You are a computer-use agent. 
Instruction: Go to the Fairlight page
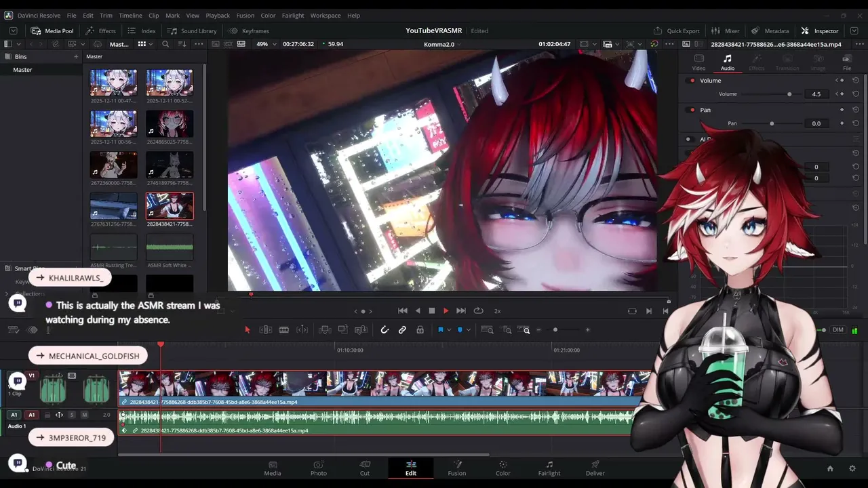549,468
